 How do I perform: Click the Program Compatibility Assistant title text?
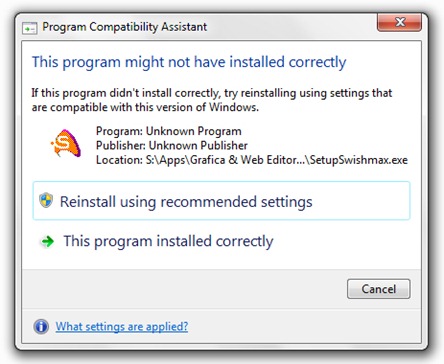click(125, 27)
